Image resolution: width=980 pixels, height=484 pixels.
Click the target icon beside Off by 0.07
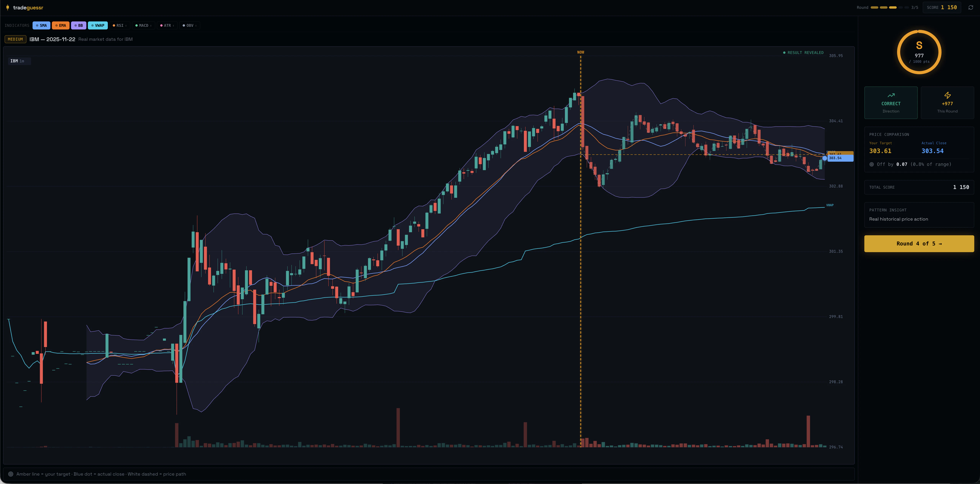click(872, 164)
